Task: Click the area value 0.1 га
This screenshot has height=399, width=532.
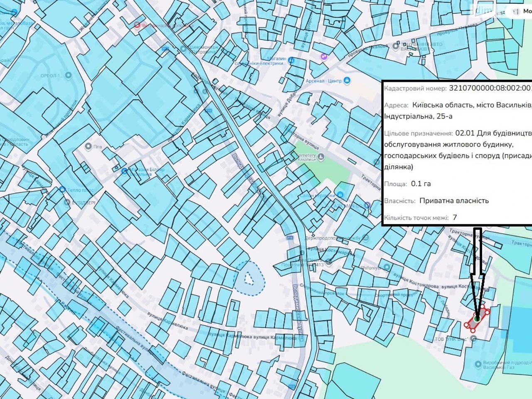Action: point(421,184)
